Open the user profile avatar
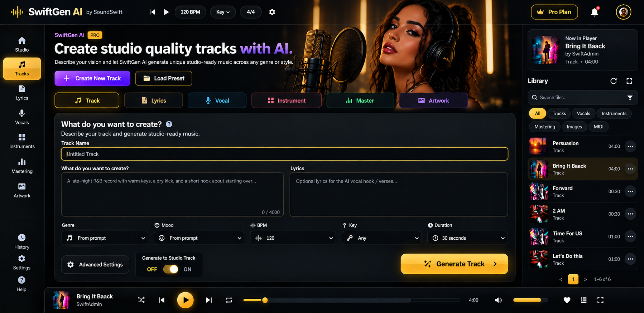 624,12
